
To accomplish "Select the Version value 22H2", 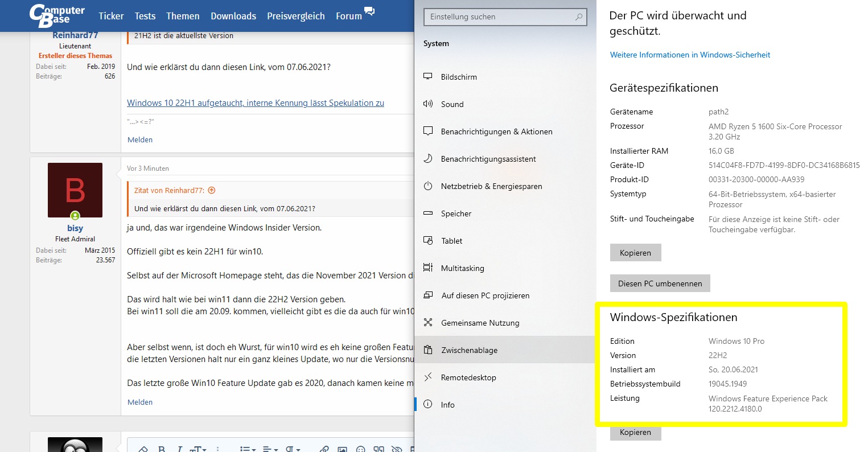I will (718, 355).
